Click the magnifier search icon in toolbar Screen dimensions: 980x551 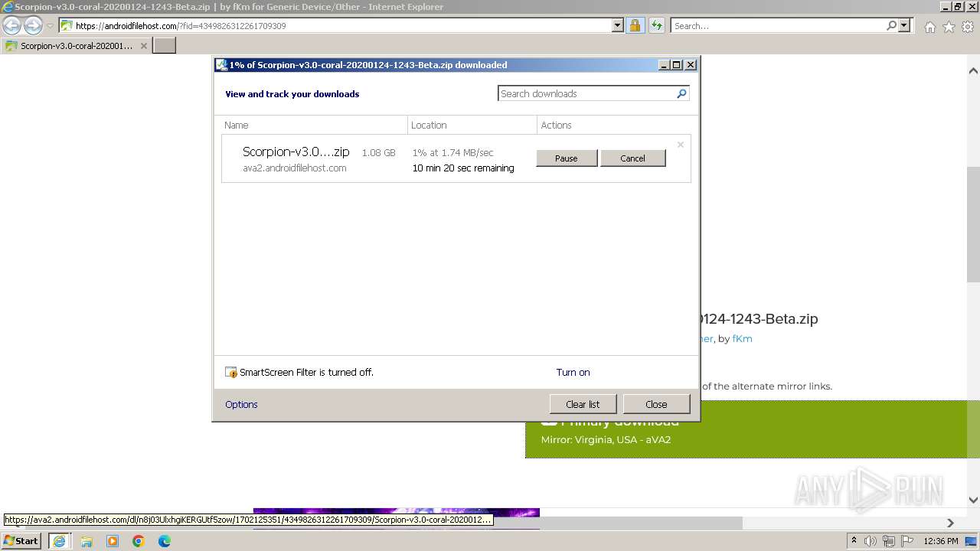pos(891,25)
